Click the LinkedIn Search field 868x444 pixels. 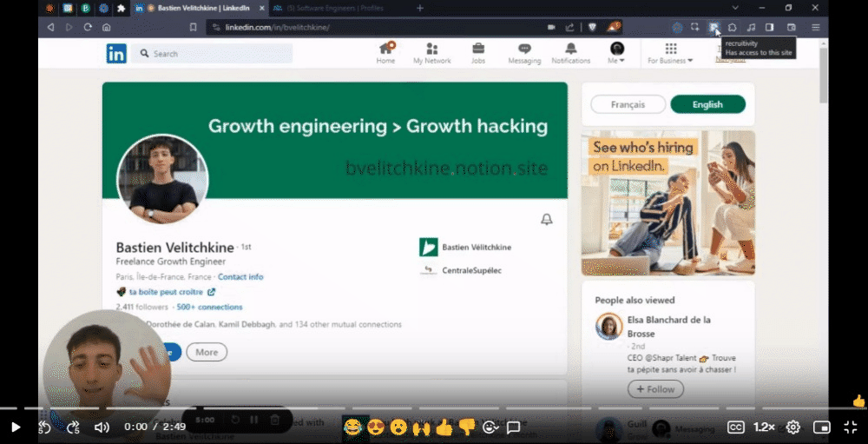pyautogui.click(x=212, y=54)
